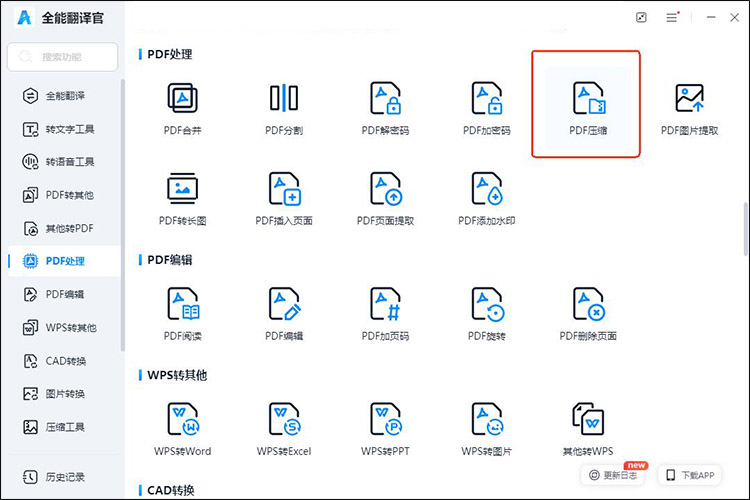The width and height of the screenshot is (750, 500).
Task: Click the CAD转换 section heading
Action: click(x=170, y=490)
